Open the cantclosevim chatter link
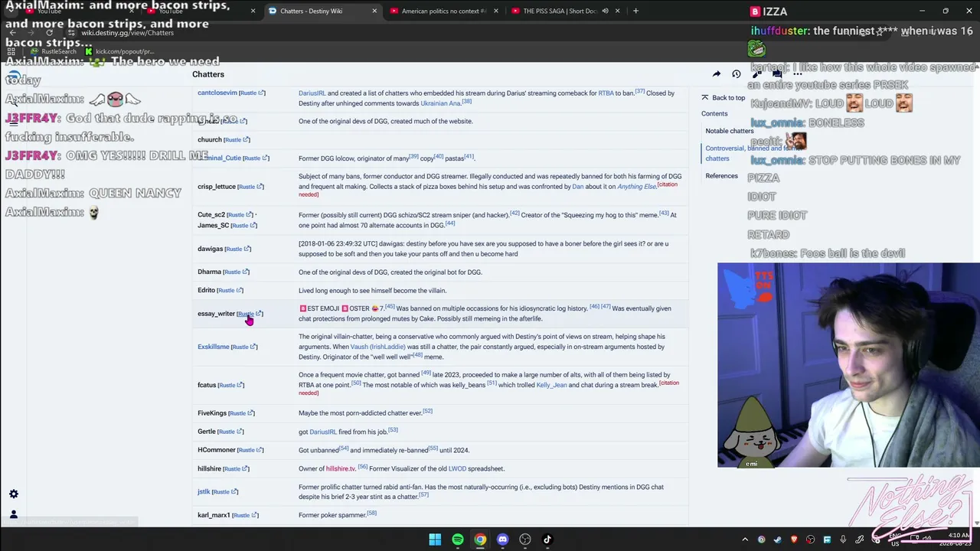Viewport: 980px width, 551px height. pos(217,93)
